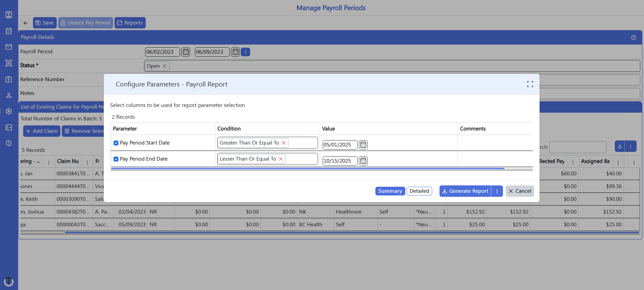Open the settings gear in the sidebar
Screen dimensions: 644x290
(9, 111)
